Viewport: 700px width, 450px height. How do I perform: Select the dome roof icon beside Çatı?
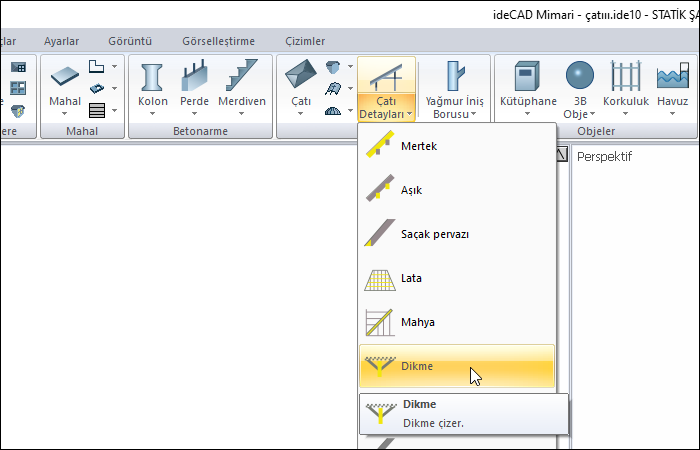[333, 110]
